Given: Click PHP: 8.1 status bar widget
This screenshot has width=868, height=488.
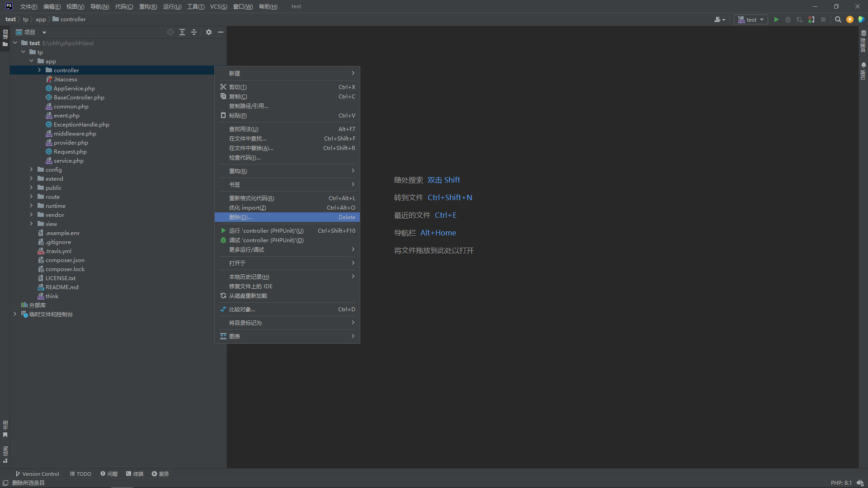Looking at the screenshot, I should 841,483.
